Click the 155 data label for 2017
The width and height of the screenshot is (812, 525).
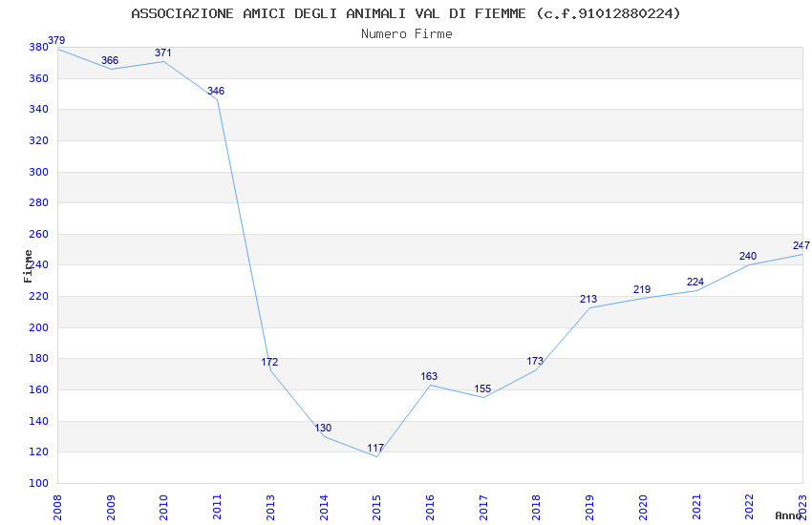[x=482, y=388]
